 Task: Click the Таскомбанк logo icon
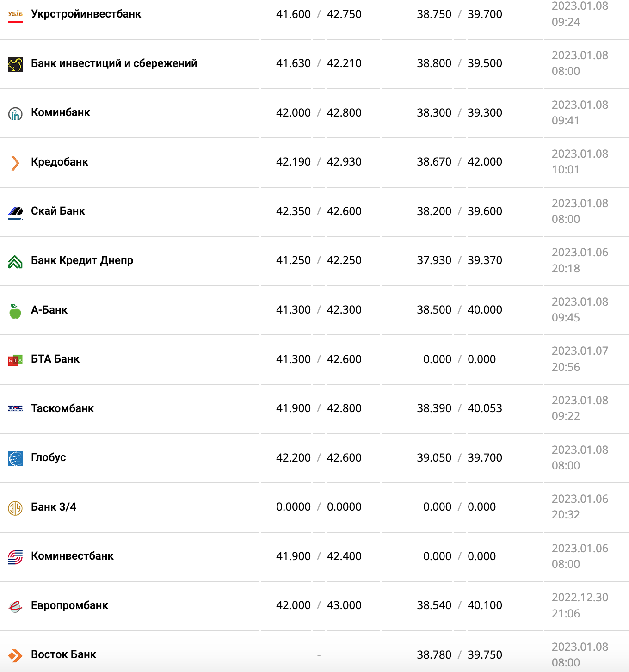click(x=15, y=408)
